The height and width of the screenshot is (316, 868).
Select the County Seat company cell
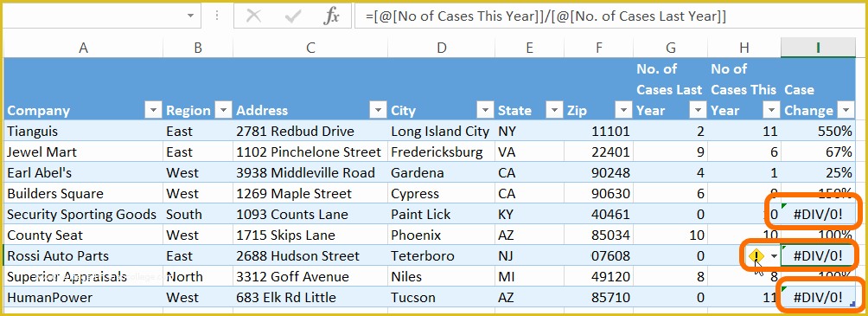[83, 235]
